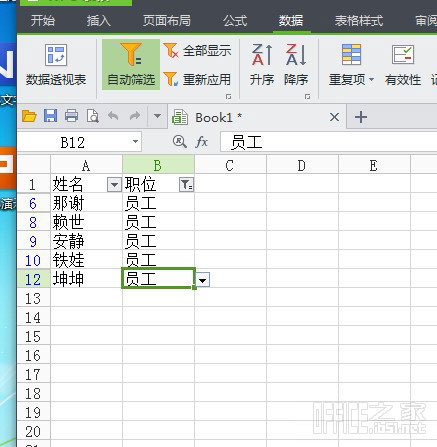This screenshot has width=437, height=447.
Task: Click the zoom/browse formula icon
Action: click(x=179, y=142)
